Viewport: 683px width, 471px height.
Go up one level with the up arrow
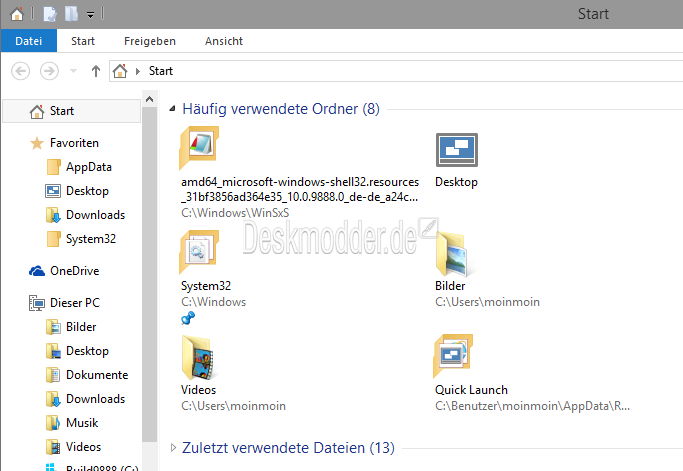point(96,71)
